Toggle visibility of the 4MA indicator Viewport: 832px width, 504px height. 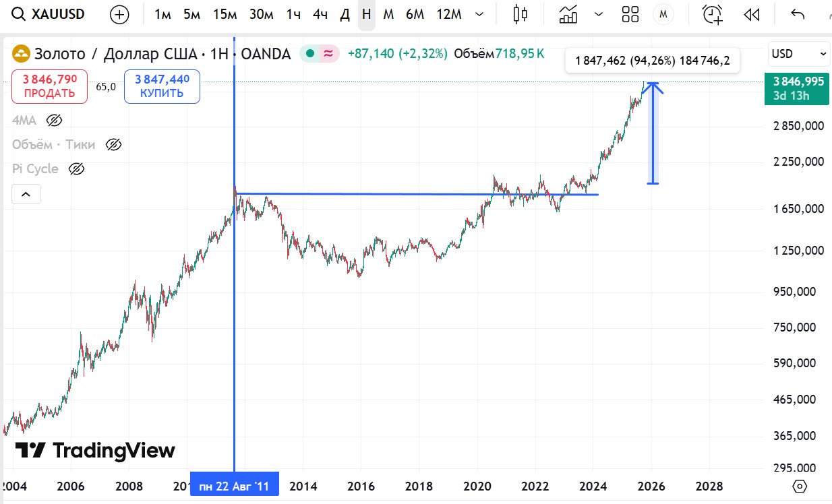(54, 121)
